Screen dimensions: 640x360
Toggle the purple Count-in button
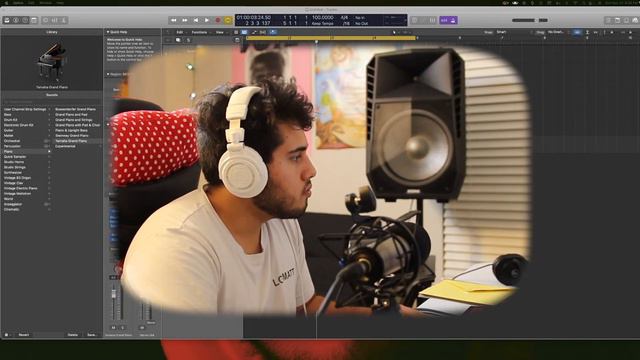(x=444, y=20)
